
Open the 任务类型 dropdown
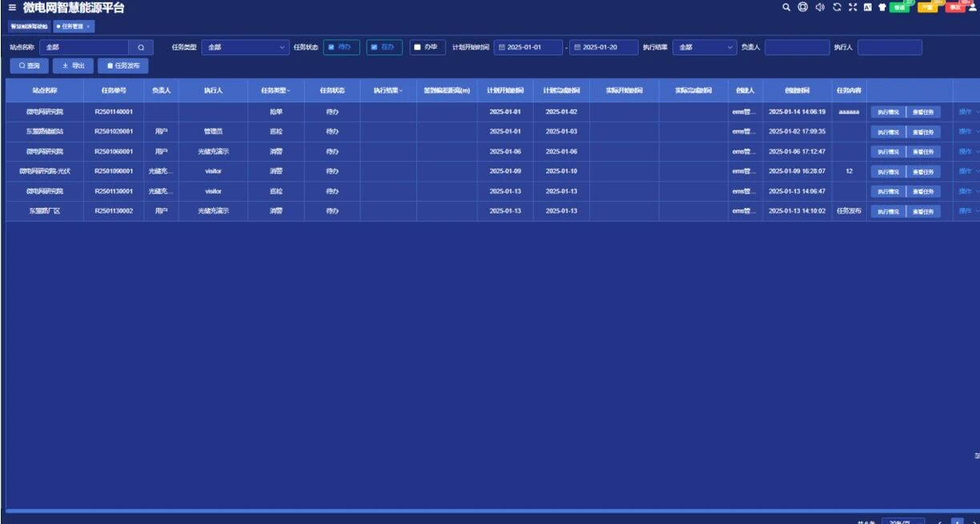(244, 47)
